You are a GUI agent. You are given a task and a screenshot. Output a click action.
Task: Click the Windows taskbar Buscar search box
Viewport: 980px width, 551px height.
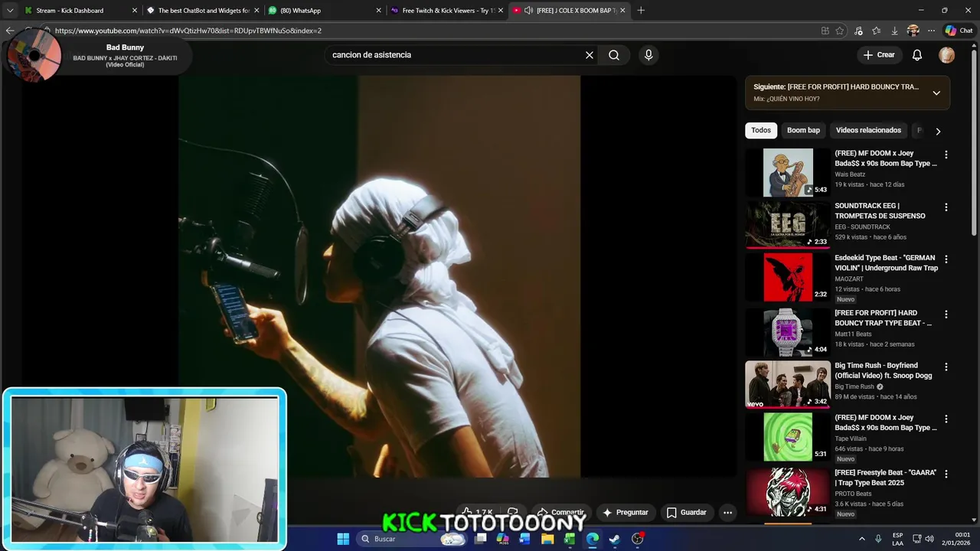(412, 539)
